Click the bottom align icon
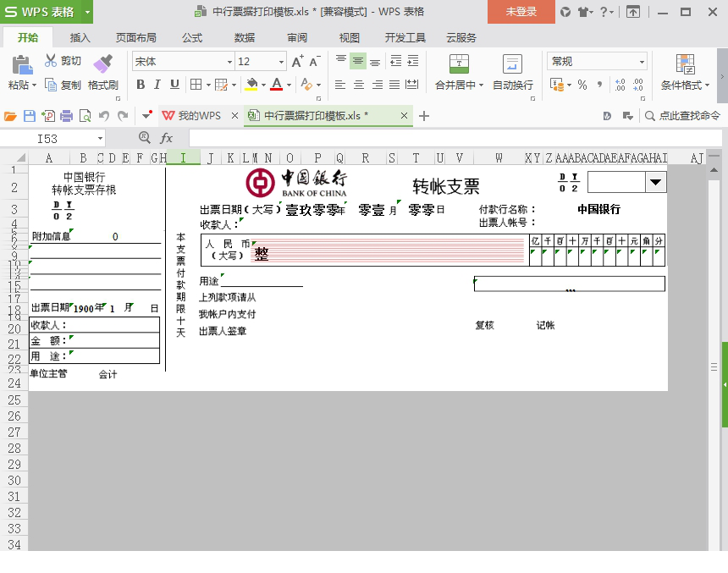Screen dimensions: 728x573 click(375, 61)
